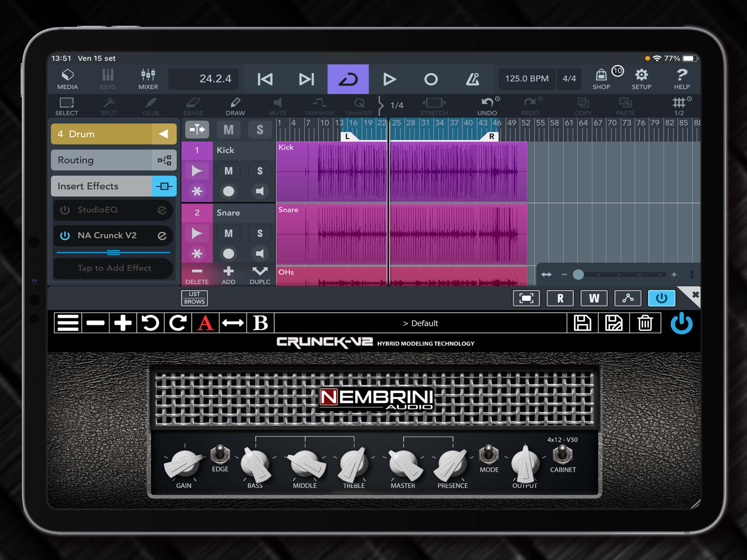This screenshot has height=560, width=747.
Task: Flip the EDGE toggle switch
Action: 220,454
